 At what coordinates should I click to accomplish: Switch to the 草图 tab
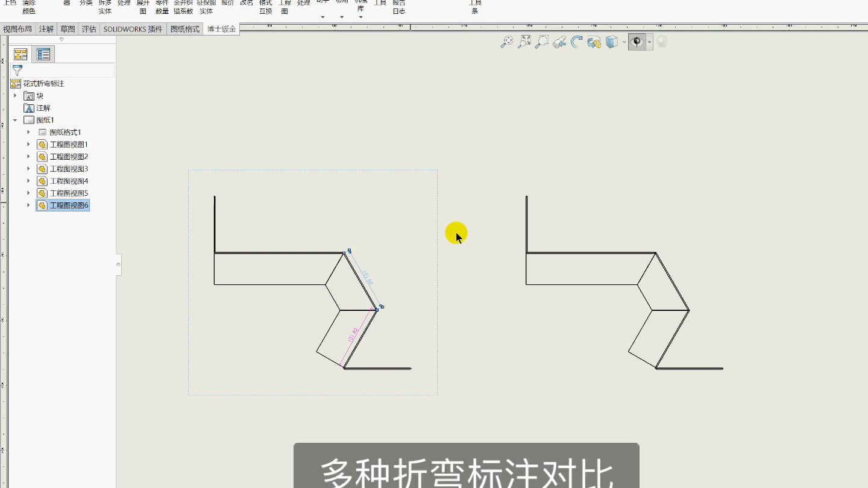pyautogui.click(x=68, y=29)
